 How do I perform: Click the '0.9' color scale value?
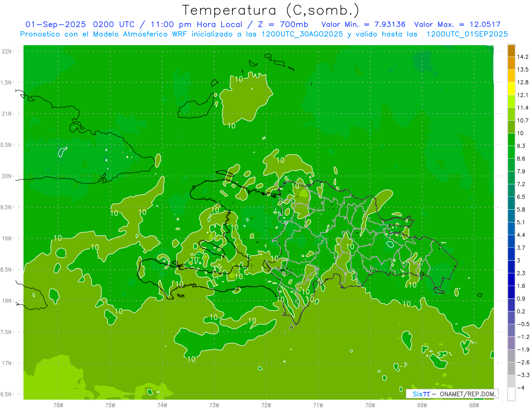coord(521,299)
